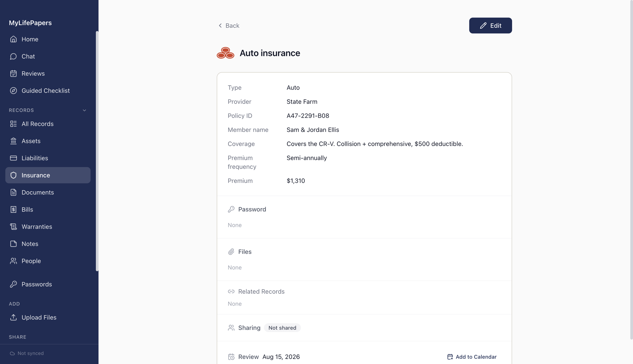Click the Auto insurance page heading
The height and width of the screenshot is (364, 633).
270,53
